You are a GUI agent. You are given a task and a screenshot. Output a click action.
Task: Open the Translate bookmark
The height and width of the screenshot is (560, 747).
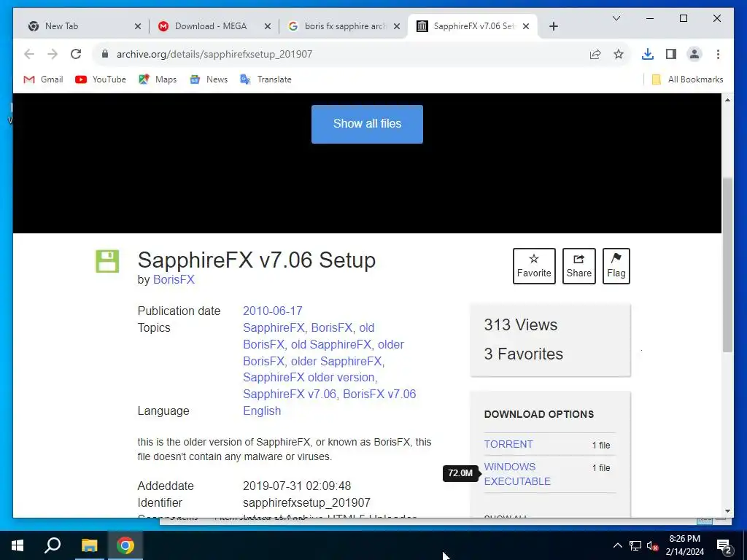coord(266,79)
